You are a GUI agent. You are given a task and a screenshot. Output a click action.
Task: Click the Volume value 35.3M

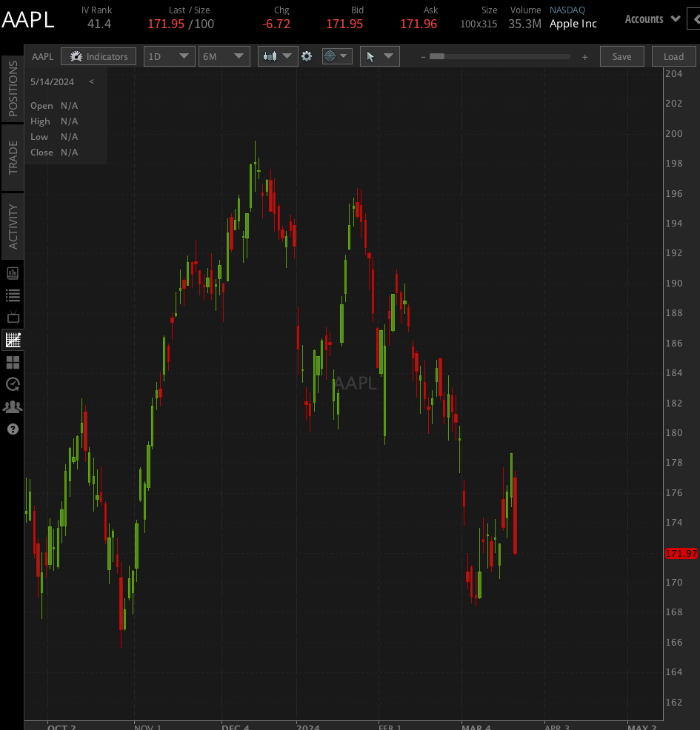point(524,24)
